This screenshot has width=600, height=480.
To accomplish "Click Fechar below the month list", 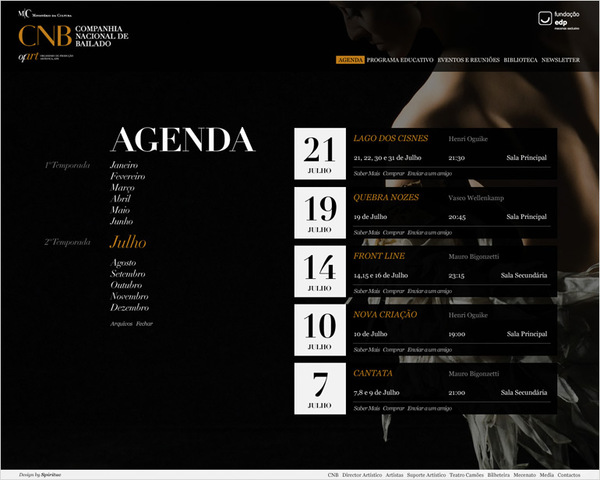I will [145, 324].
